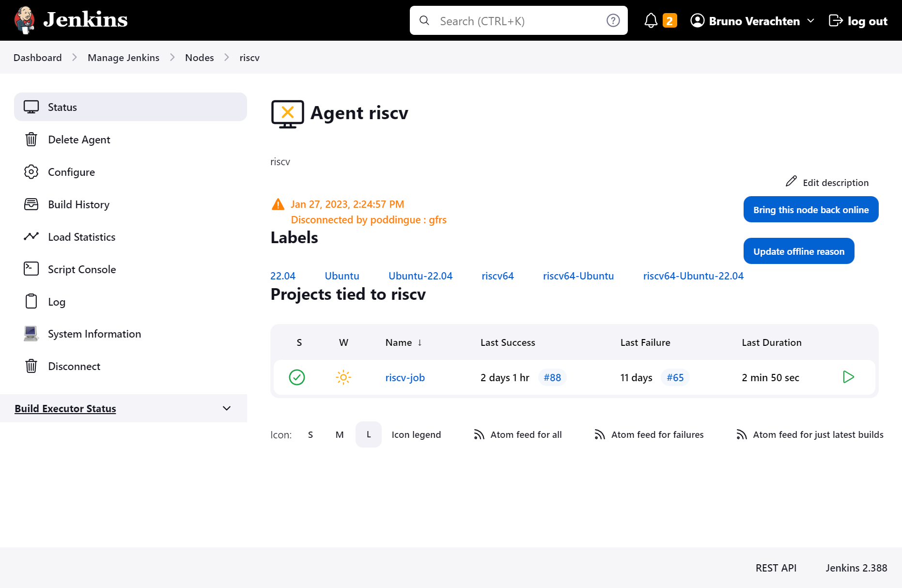Open the notifications bell icon
The image size is (902, 588).
point(651,21)
